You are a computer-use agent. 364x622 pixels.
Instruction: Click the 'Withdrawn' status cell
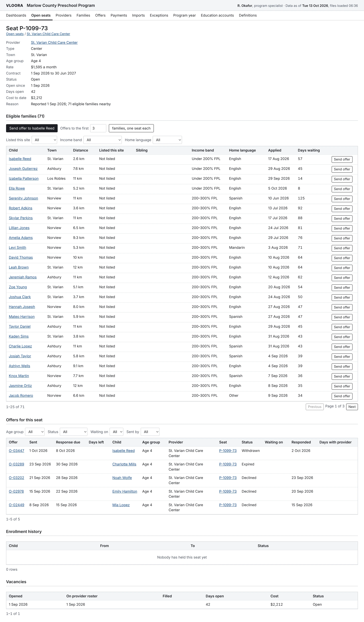tap(251, 451)
